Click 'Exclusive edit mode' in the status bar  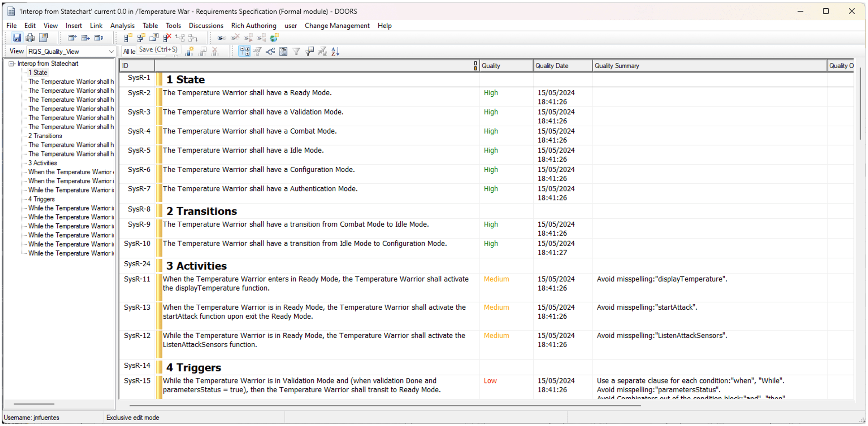133,418
